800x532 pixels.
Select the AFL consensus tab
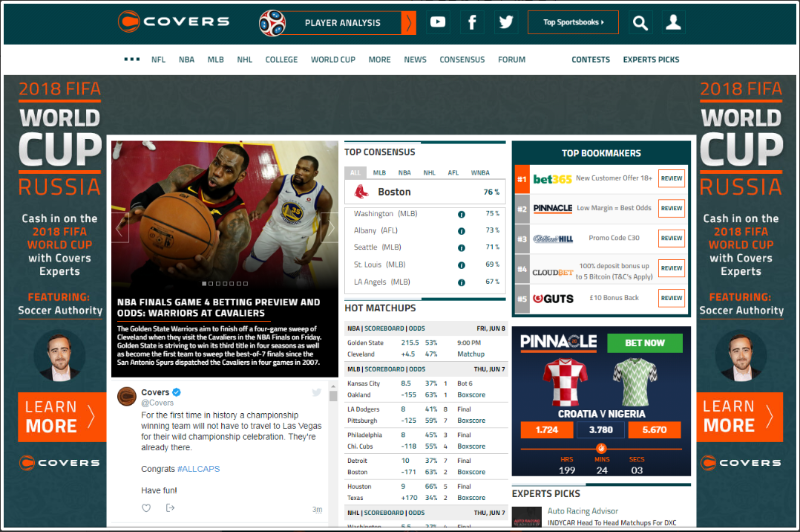pos(453,172)
